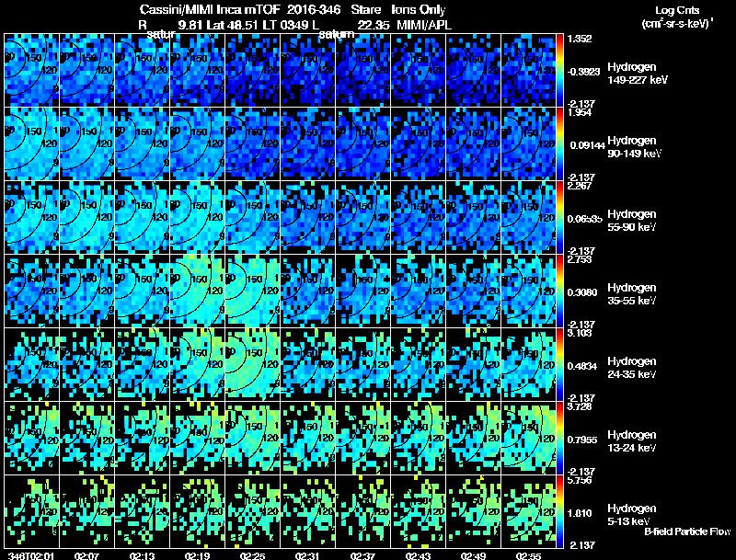Image resolution: width=736 pixels, height=560 pixels.
Task: Click colorbar midpoint value '1.010'
Action: coord(580,514)
